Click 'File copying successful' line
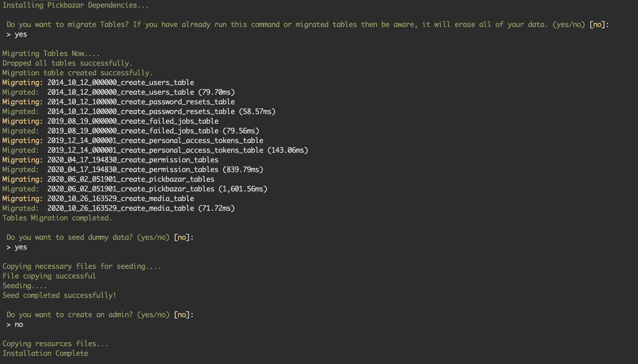Image resolution: width=638 pixels, height=364 pixels. (49, 276)
